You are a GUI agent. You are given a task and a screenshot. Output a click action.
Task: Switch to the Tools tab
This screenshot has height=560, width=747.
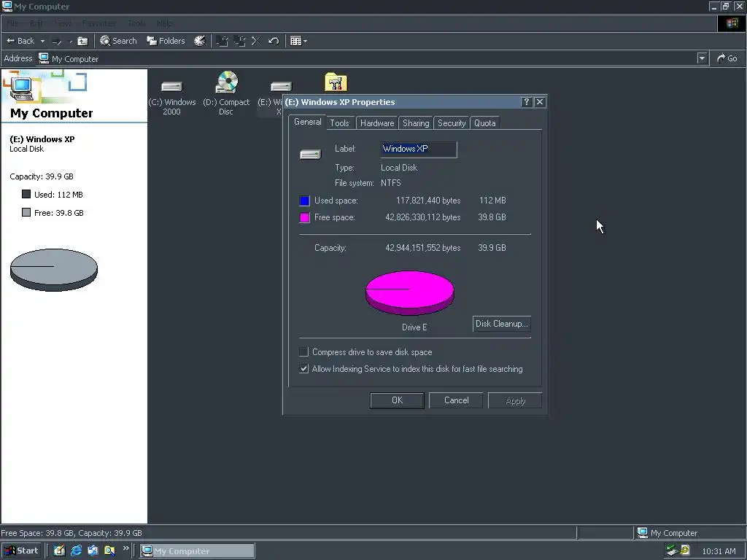340,123
